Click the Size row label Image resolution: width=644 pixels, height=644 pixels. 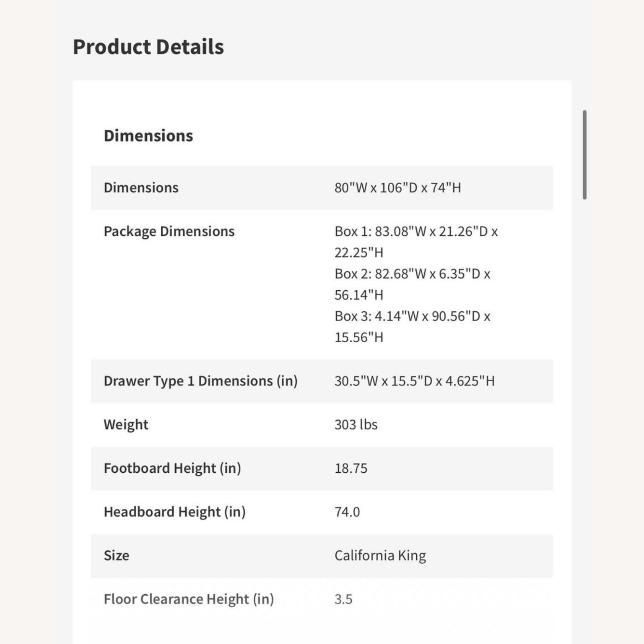[x=116, y=556]
